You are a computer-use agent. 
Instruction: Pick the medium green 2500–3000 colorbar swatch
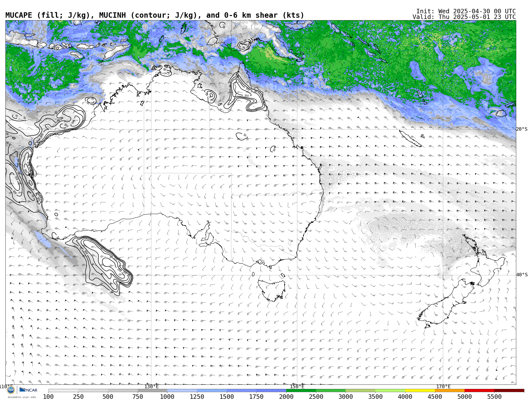[x=331, y=391]
